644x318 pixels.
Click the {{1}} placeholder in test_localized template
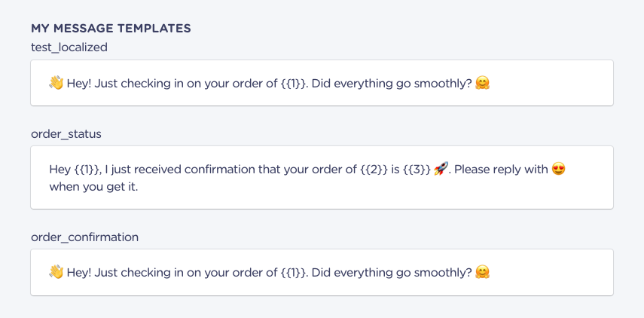click(x=294, y=84)
